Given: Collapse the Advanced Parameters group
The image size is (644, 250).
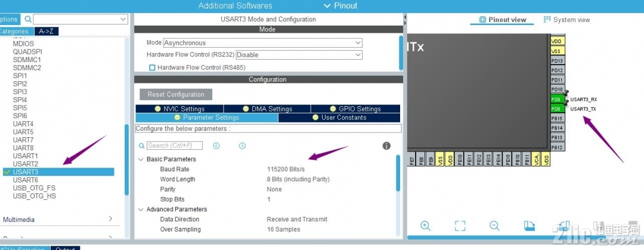Looking at the screenshot, I should click(141, 209).
